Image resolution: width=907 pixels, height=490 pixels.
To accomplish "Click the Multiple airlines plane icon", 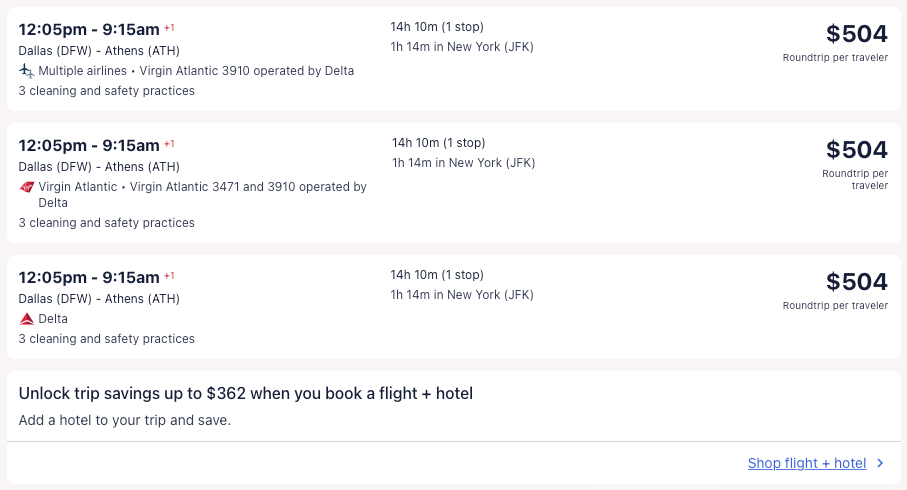I will coord(27,71).
